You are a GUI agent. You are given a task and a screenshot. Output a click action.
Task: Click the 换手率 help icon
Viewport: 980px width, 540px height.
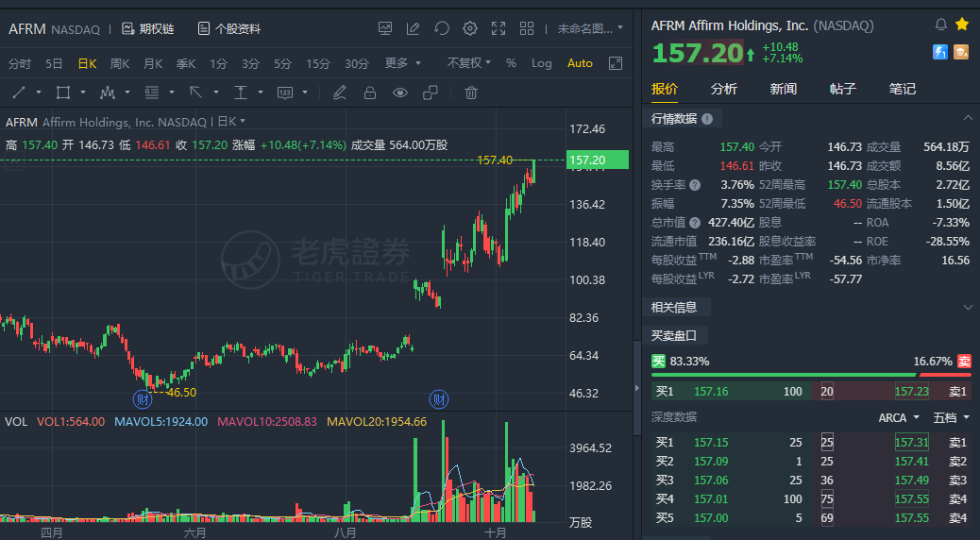[x=694, y=185]
